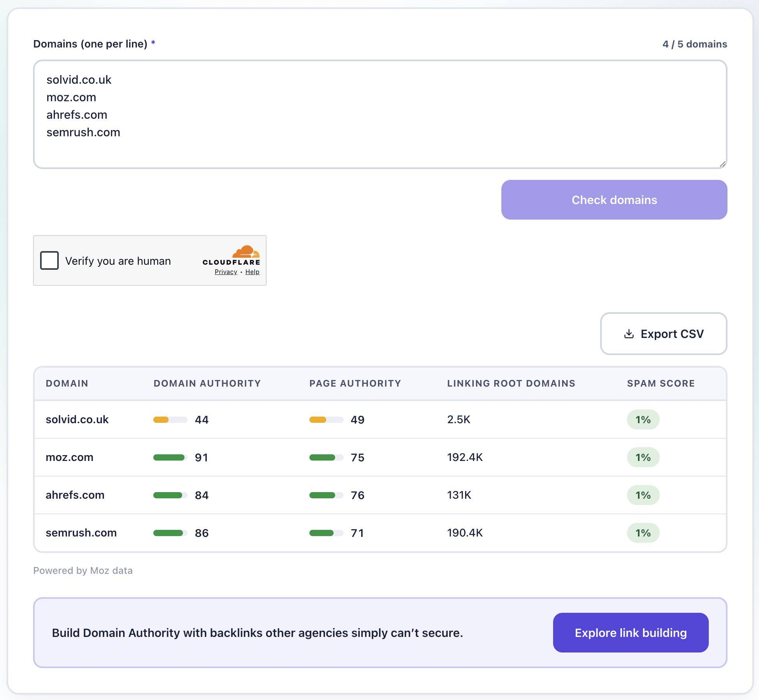Click semrush.com 1% spam score badge
Viewport: 759px width, 700px height.
coord(643,533)
